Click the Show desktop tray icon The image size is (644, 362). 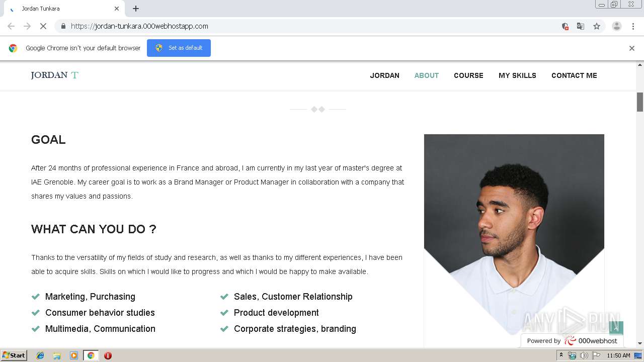coord(638,355)
